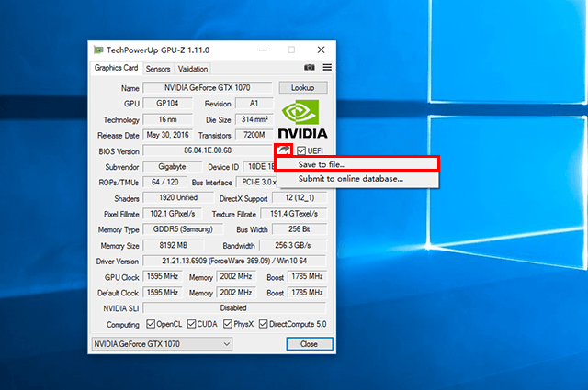Click the Bus Width value 256 Bit
This screenshot has height=390, width=588.
point(300,229)
